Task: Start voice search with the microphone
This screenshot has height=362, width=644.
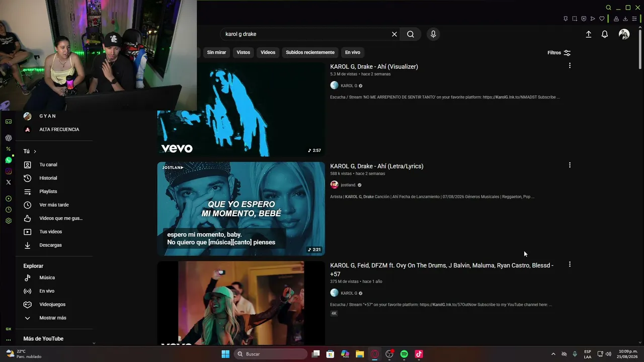Action: coord(433,34)
